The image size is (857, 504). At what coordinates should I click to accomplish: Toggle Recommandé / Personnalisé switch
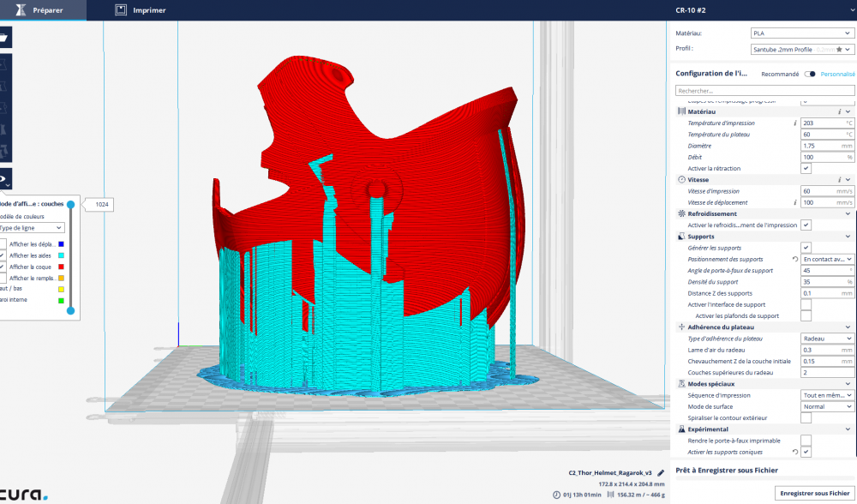click(x=810, y=75)
